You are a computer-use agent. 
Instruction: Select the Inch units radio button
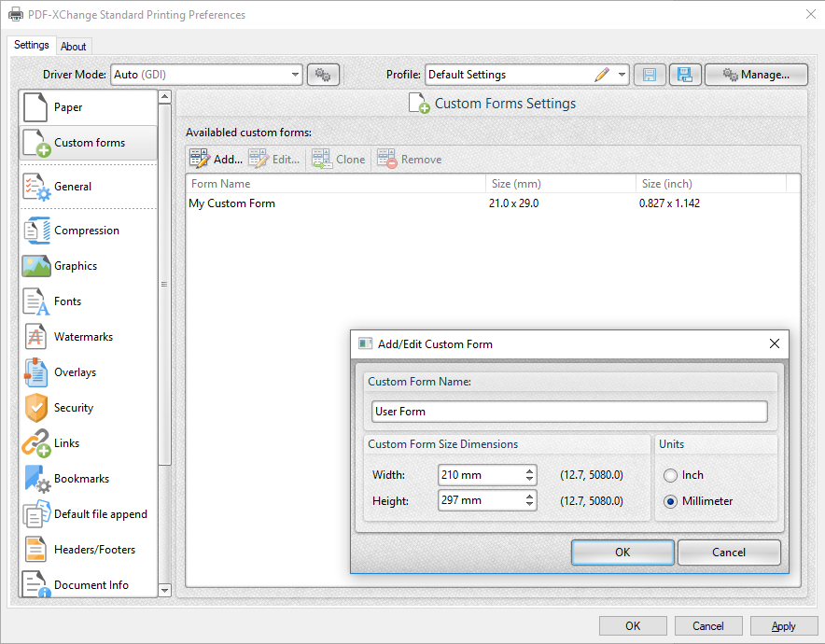point(670,475)
